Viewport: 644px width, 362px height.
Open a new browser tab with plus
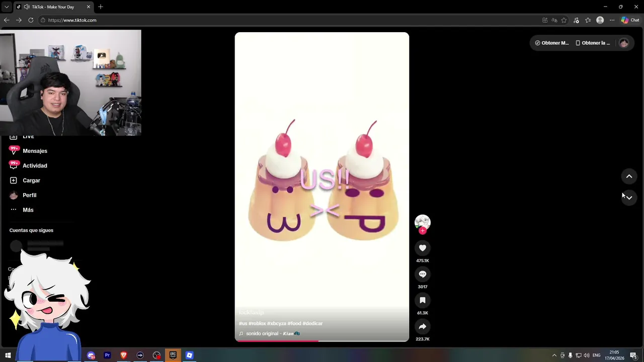point(101,7)
